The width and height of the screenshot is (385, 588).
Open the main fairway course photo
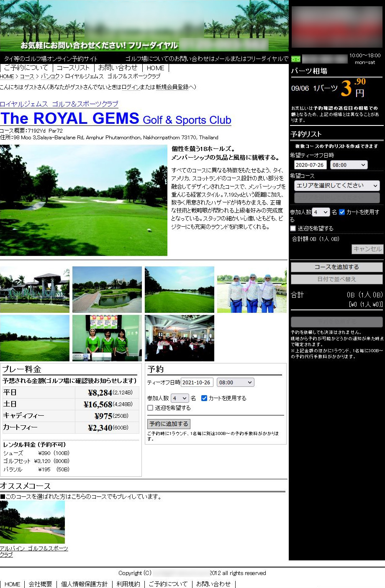84,200
